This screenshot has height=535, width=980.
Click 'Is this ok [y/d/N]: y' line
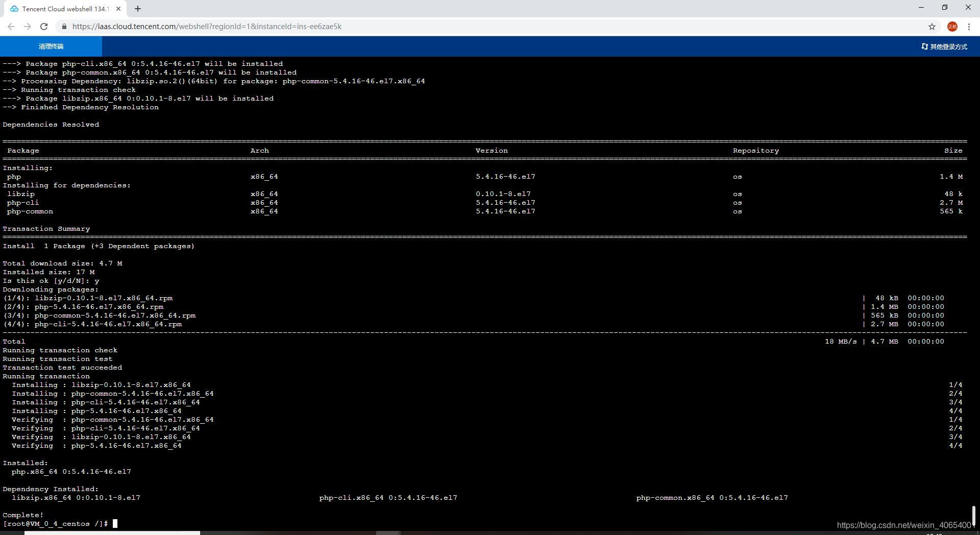click(51, 281)
